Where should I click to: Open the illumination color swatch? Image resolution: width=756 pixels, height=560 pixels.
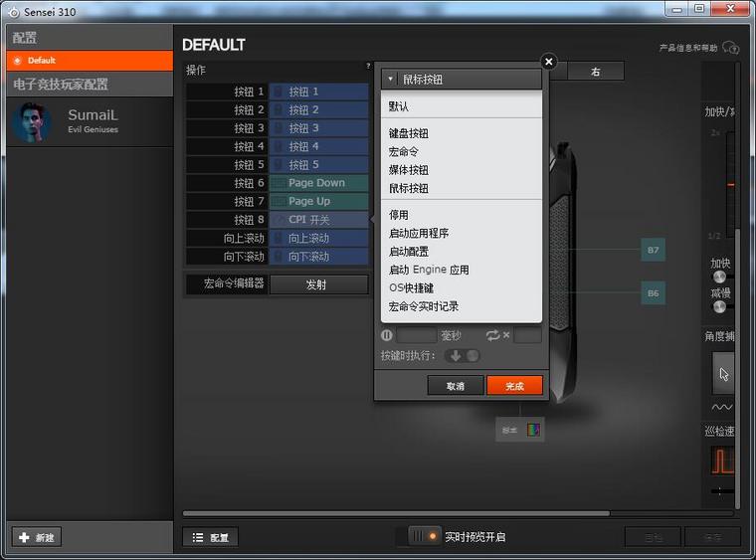[533, 430]
